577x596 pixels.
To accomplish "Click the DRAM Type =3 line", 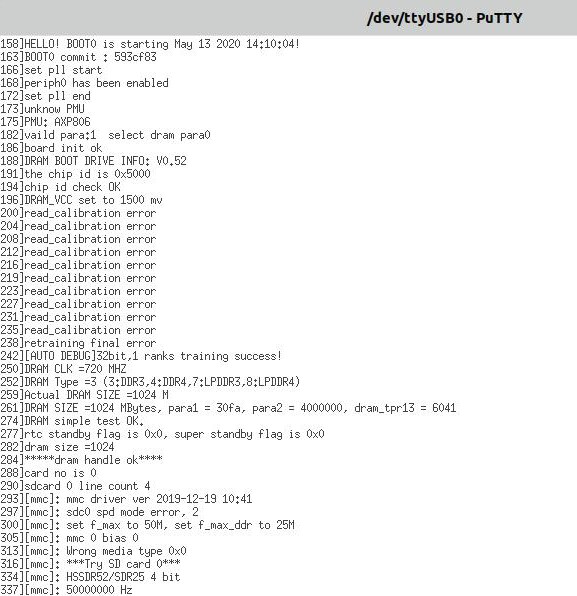I will [150, 382].
